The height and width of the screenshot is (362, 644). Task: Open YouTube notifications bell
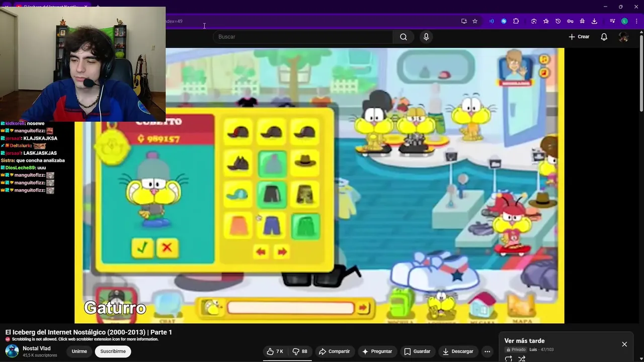(x=604, y=37)
